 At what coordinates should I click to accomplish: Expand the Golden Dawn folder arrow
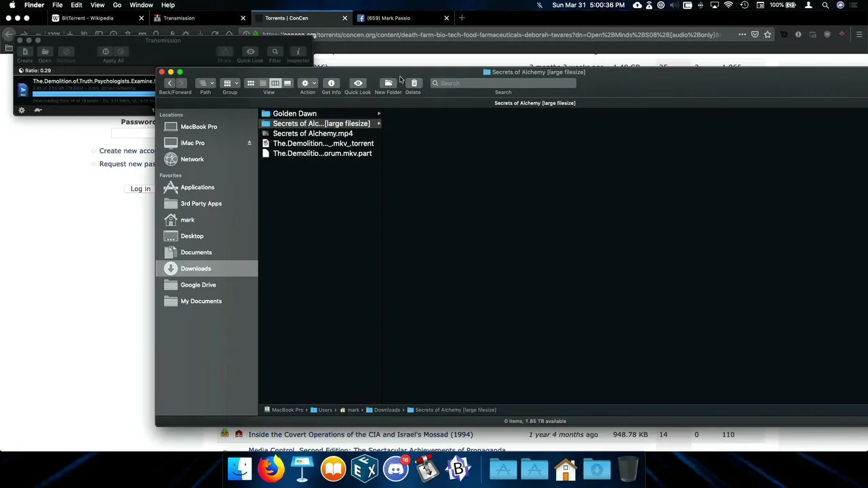click(x=379, y=114)
